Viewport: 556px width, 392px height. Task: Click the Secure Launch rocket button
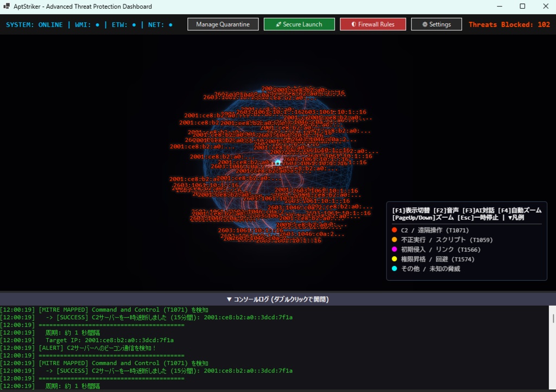(x=299, y=24)
